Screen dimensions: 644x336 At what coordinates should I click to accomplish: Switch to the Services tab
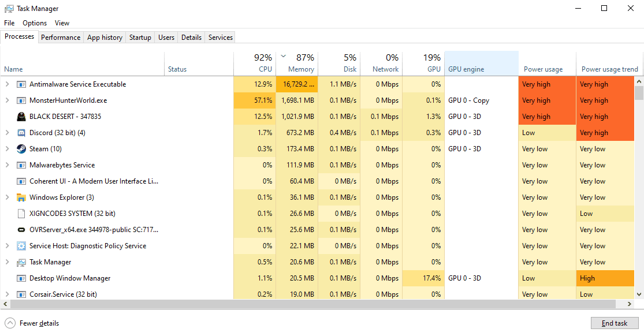click(219, 37)
